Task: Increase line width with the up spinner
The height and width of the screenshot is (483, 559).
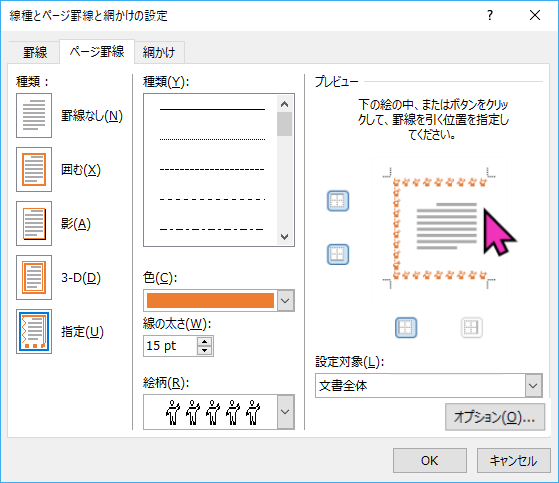Action: [x=205, y=341]
